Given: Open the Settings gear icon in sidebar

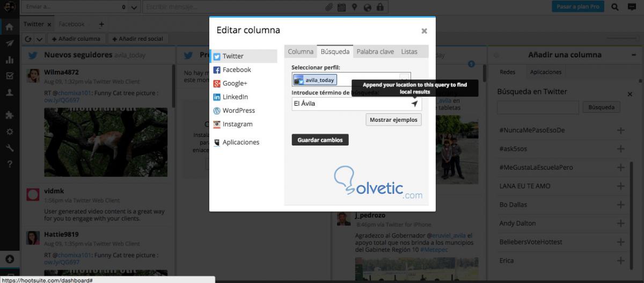Looking at the screenshot, I should click(9, 132).
